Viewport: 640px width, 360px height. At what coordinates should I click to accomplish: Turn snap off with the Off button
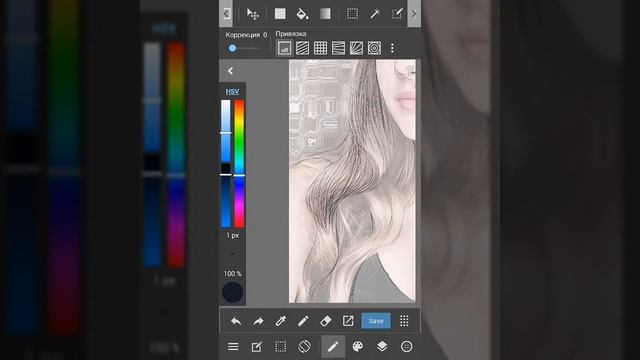point(284,48)
